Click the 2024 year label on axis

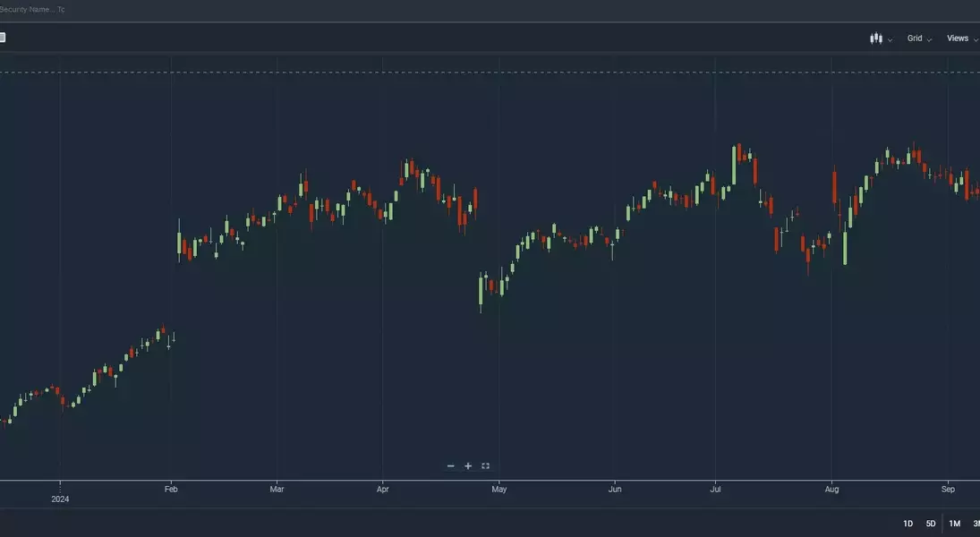[x=60, y=499]
